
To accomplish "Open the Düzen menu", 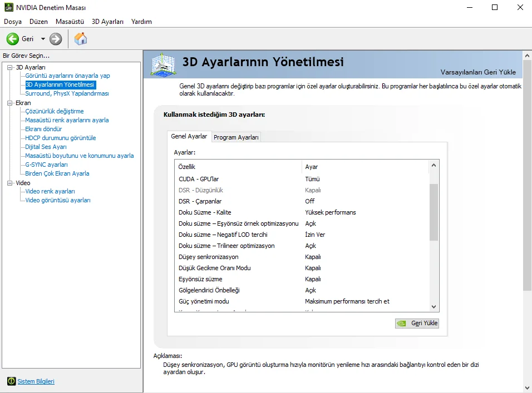I will click(x=39, y=22).
